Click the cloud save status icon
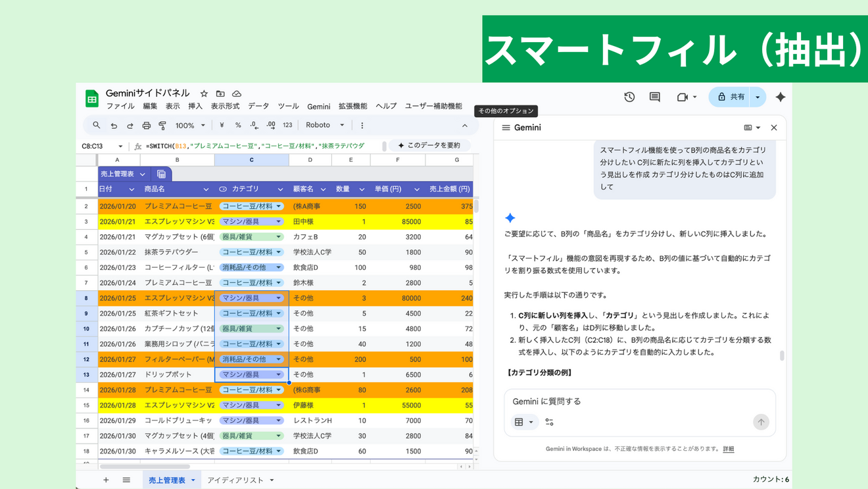The width and height of the screenshot is (868, 489). pyautogui.click(x=237, y=94)
